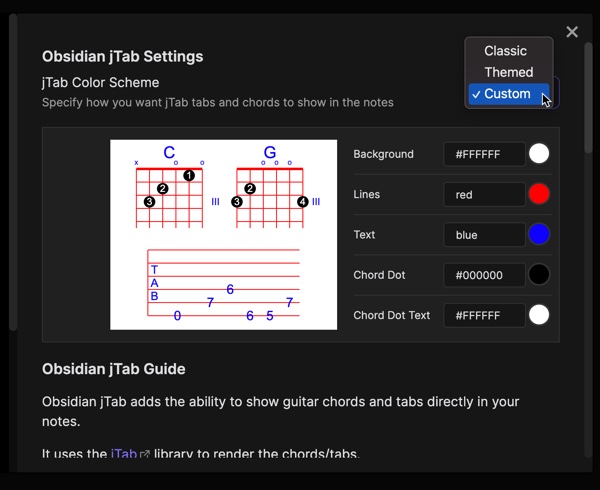
Task: Click the Background hex input field
Action: [484, 154]
